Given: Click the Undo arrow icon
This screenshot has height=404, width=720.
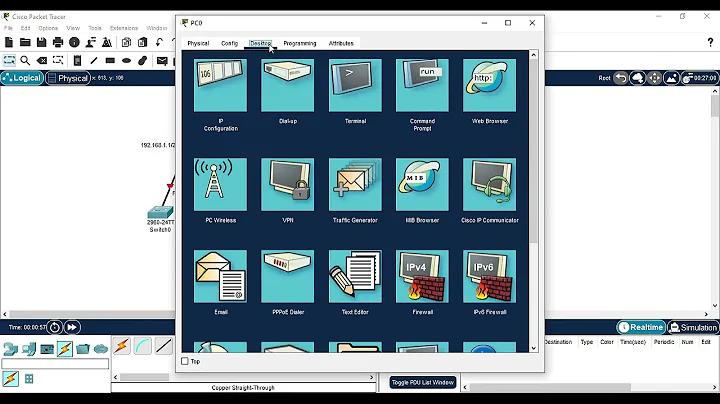Looking at the screenshot, I should [x=159, y=42].
